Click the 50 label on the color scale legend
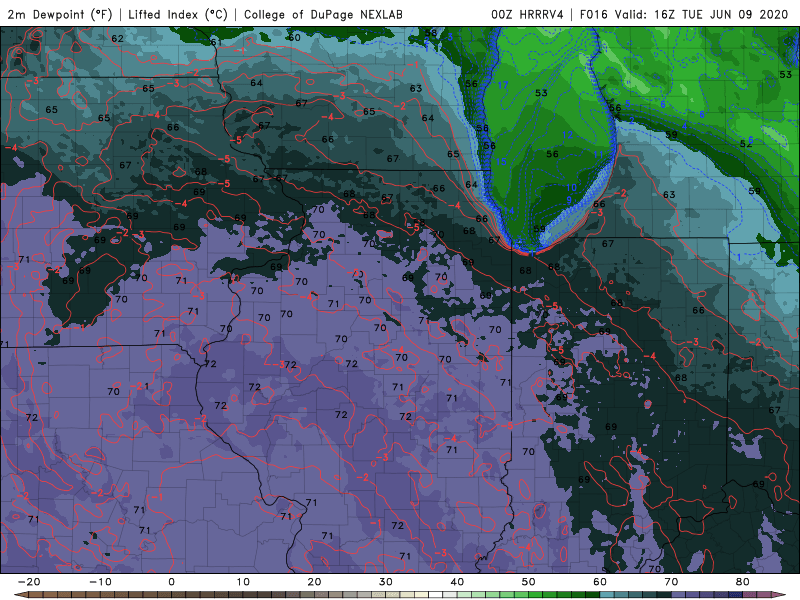This screenshot has height=600, width=800. point(529,582)
